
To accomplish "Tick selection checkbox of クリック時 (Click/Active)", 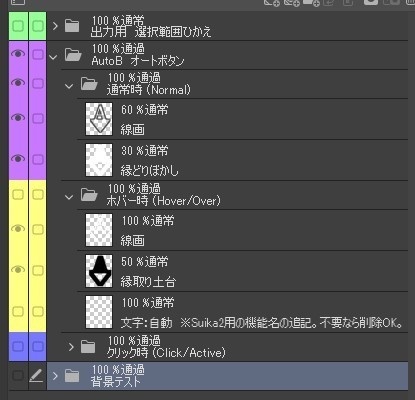I will click(x=38, y=347).
